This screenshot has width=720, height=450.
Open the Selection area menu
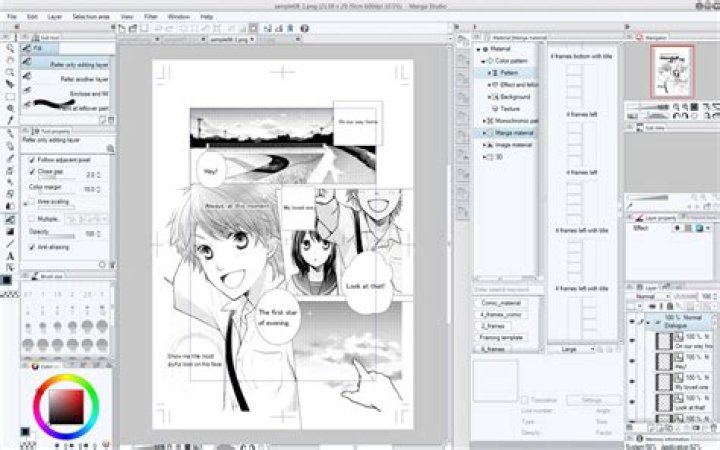point(91,17)
